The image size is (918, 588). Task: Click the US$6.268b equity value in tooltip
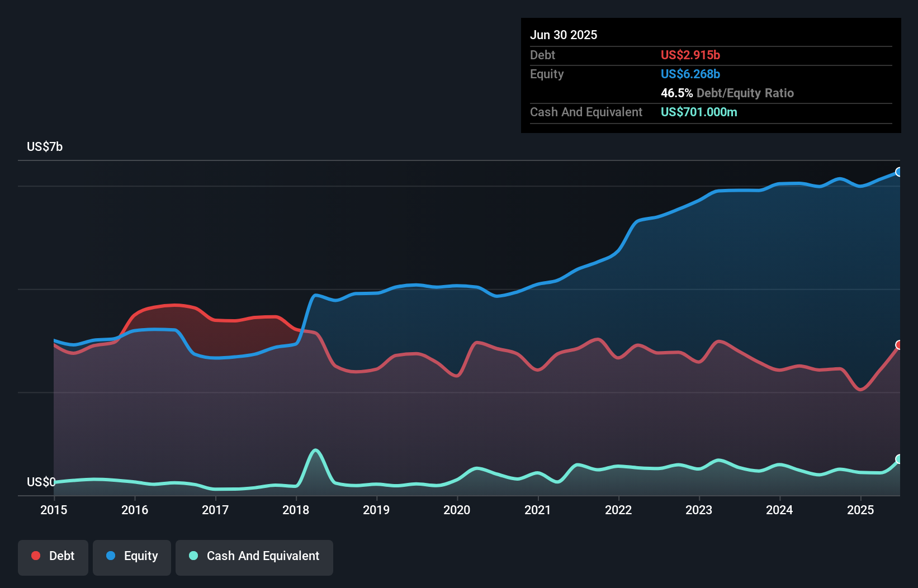point(690,74)
